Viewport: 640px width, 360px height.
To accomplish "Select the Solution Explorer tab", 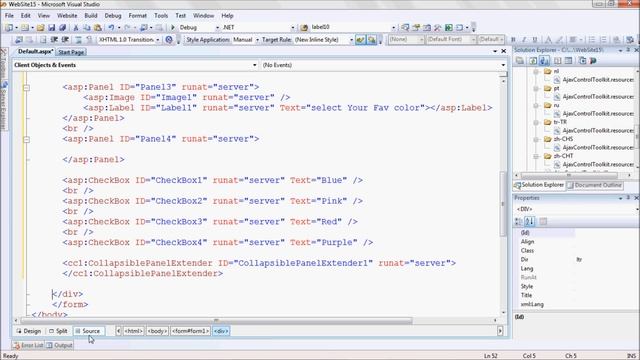I will point(539,185).
